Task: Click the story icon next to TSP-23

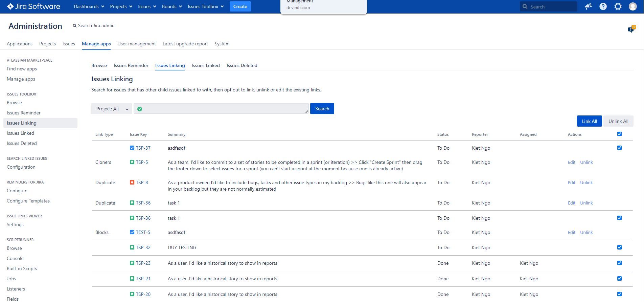Action: point(132,263)
